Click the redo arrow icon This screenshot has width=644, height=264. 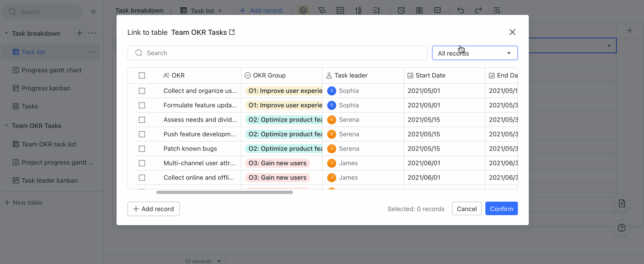[x=478, y=10]
